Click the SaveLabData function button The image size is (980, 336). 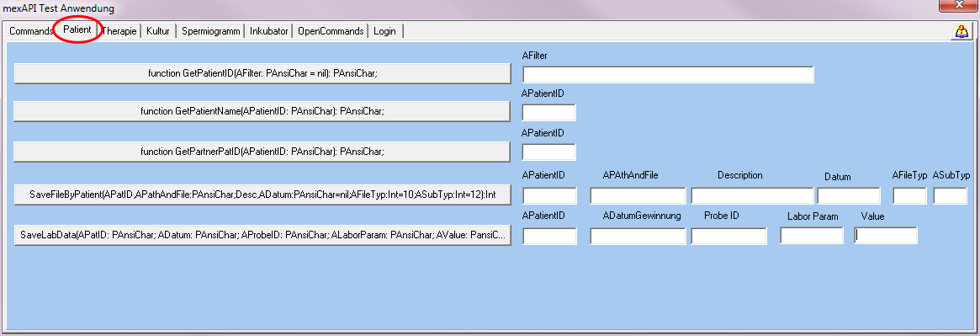[262, 236]
